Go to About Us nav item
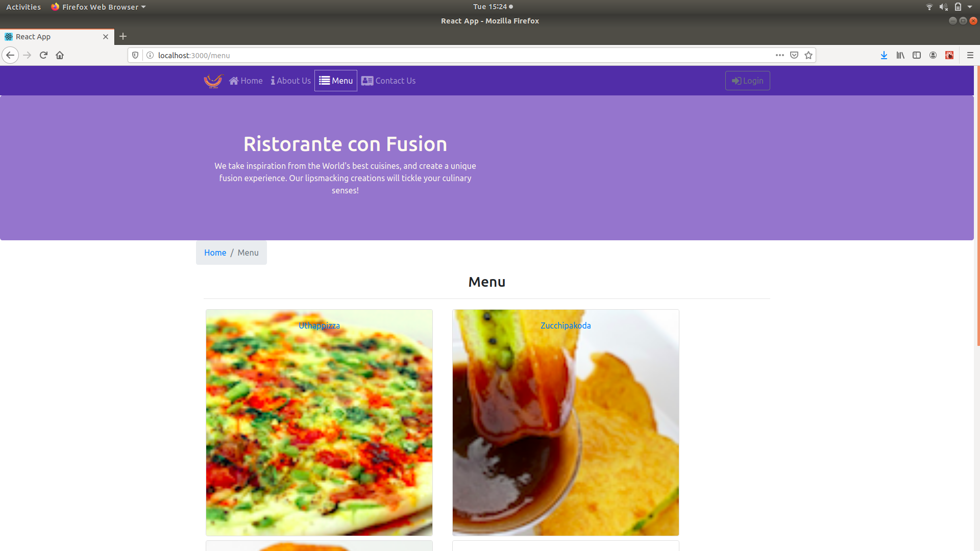This screenshot has width=980, height=551. [x=291, y=81]
